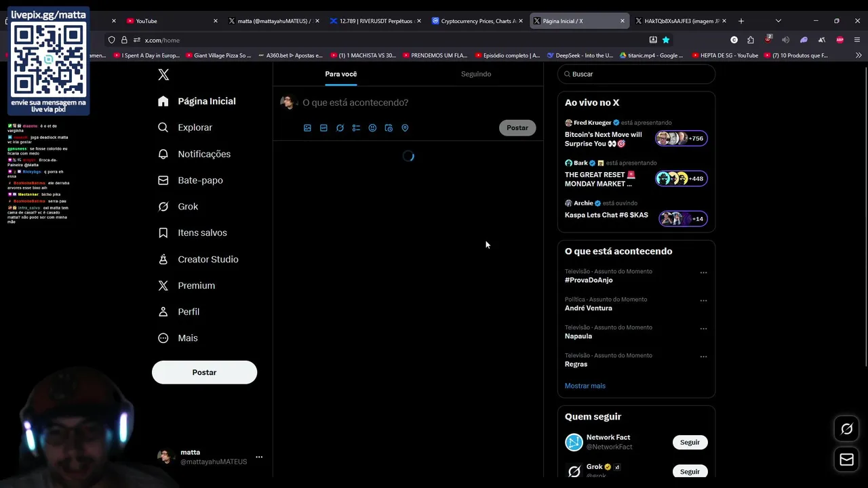
Task: Open the browser hamburger application menu
Action: (857, 40)
